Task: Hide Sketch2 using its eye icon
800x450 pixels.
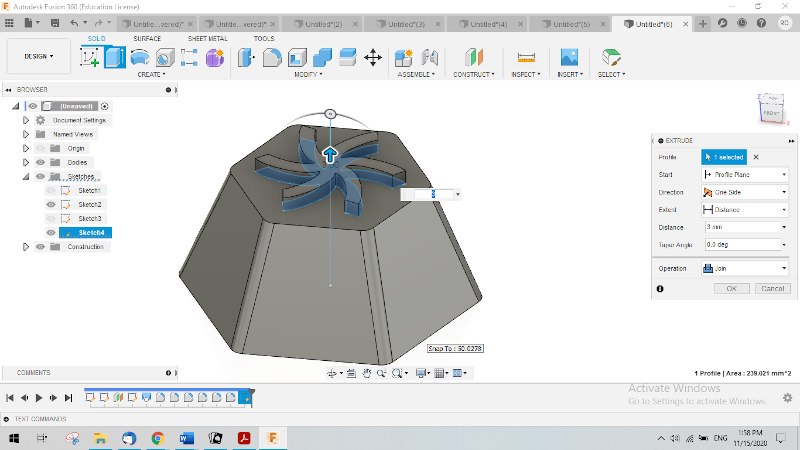Action: pyautogui.click(x=51, y=205)
